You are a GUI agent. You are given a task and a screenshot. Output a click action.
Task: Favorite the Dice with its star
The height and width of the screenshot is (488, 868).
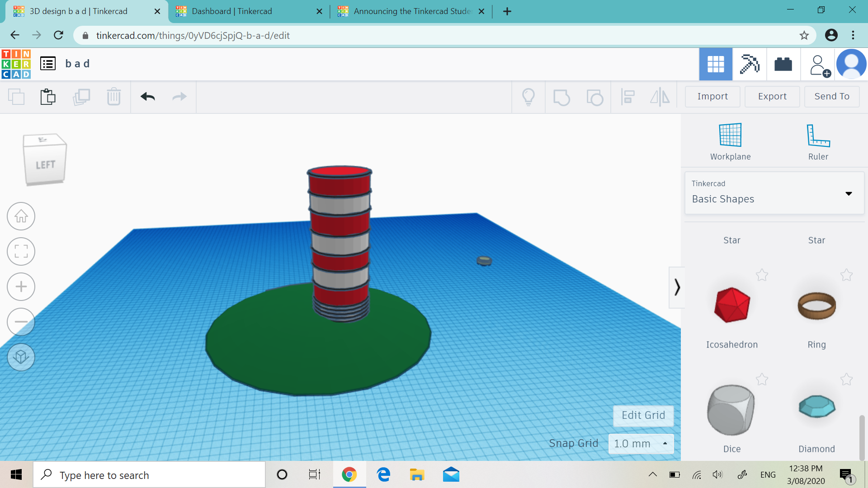tap(762, 379)
